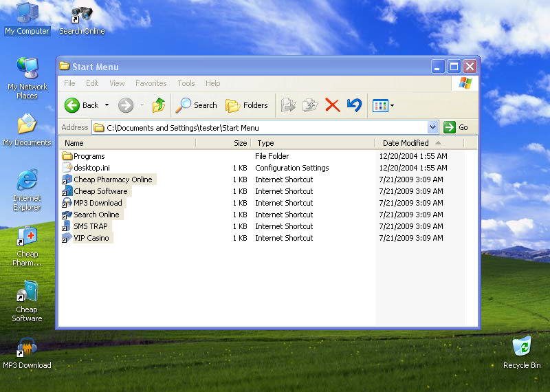
Task: Maximize the Start Menu window
Action: tap(454, 66)
